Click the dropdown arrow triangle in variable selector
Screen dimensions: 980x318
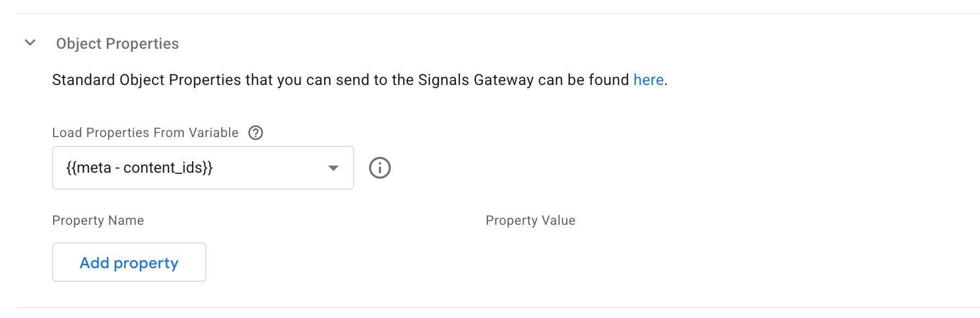point(333,168)
